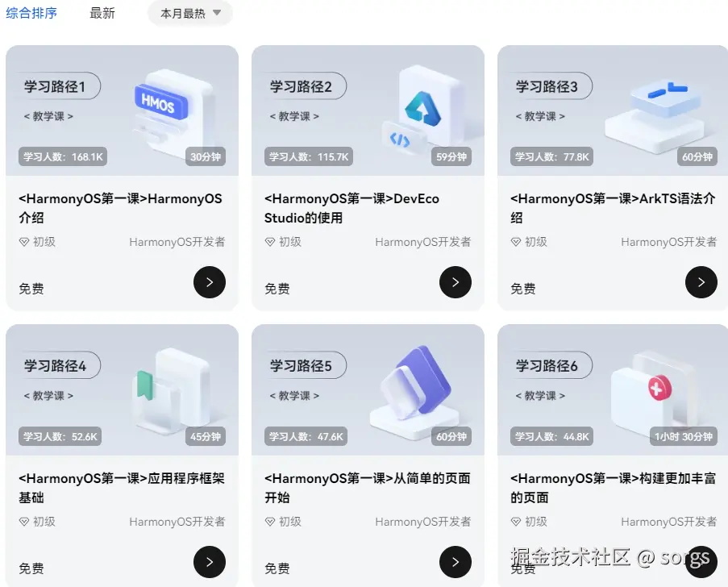Click the 1小时 30分钟 duration badge
Image resolution: width=728 pixels, height=587 pixels.
[684, 436]
